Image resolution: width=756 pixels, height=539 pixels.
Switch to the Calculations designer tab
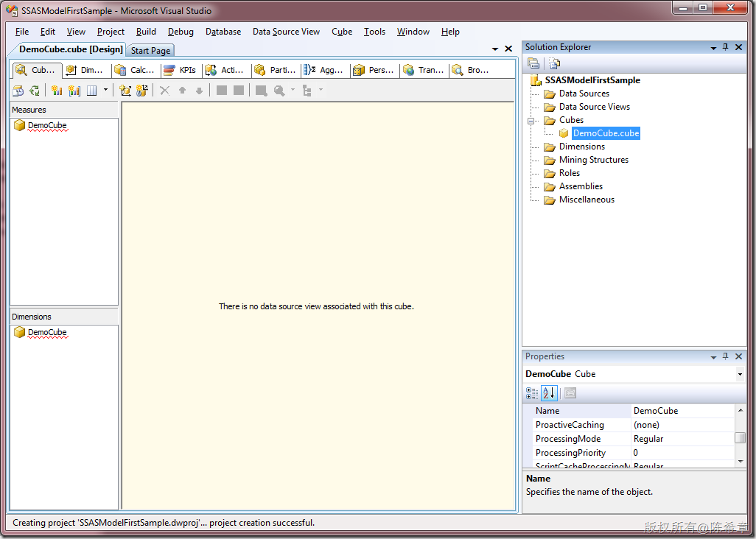pos(136,71)
